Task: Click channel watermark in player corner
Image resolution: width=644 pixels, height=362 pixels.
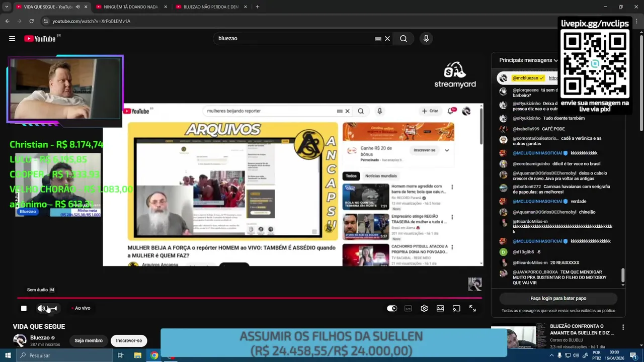Action: [x=475, y=284]
